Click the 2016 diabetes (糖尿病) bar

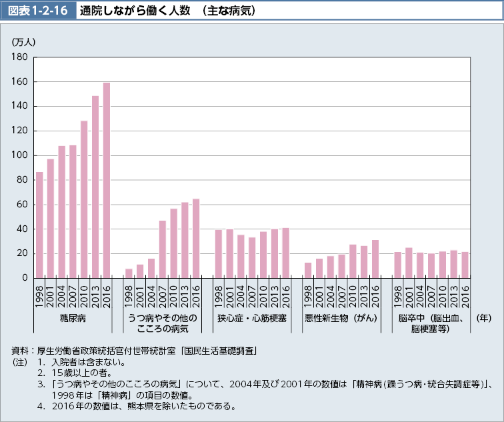107,180
